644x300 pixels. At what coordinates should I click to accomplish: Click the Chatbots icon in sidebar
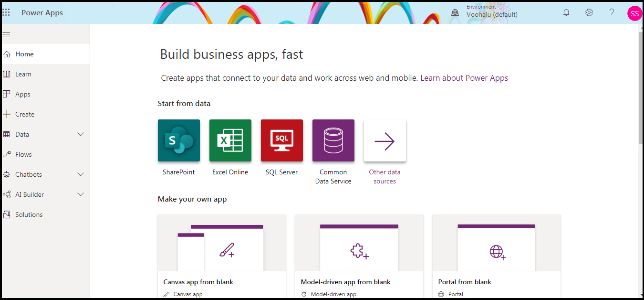[7, 174]
